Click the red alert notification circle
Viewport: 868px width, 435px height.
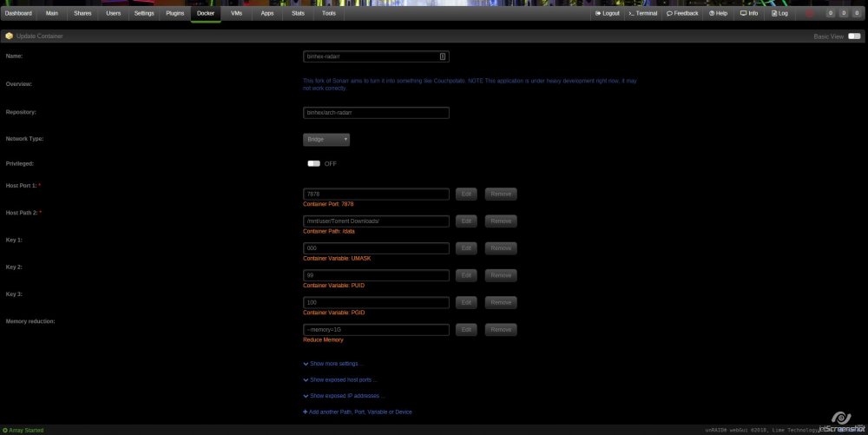coord(810,13)
